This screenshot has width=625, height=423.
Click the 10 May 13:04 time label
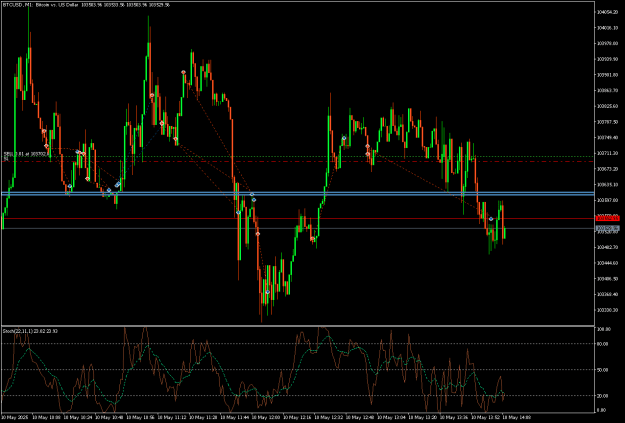391,417
